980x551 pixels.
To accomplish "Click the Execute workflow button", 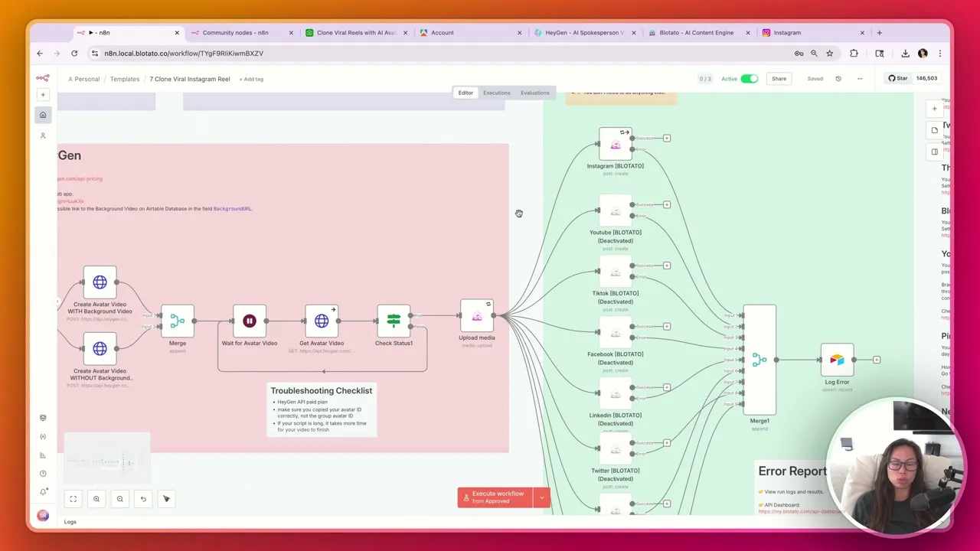I will click(x=495, y=497).
